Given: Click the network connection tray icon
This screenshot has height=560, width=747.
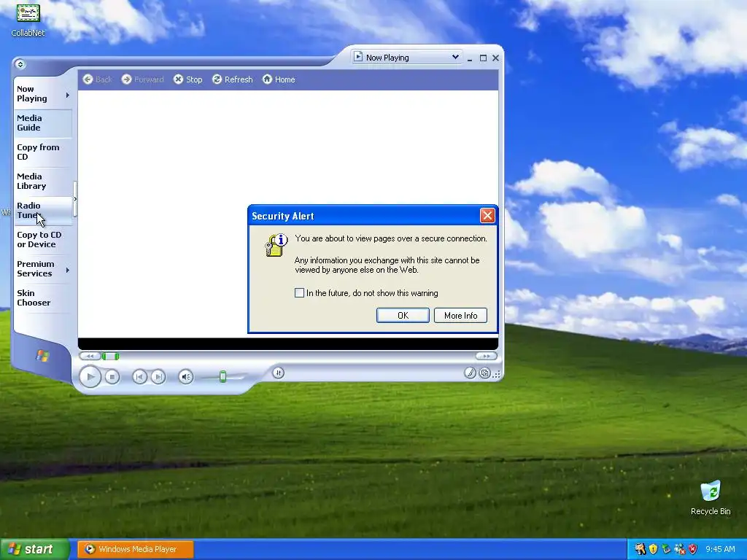Looking at the screenshot, I should [679, 549].
